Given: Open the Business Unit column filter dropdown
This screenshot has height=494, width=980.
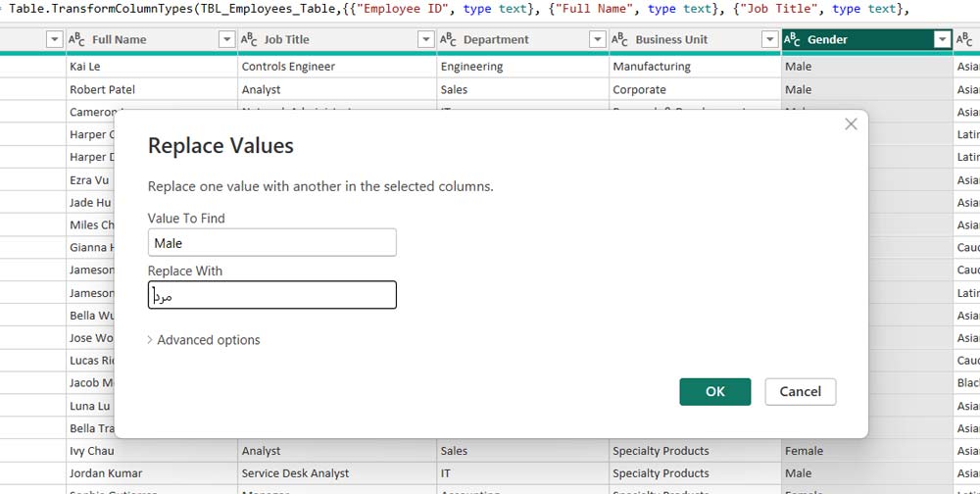Looking at the screenshot, I should tap(770, 40).
